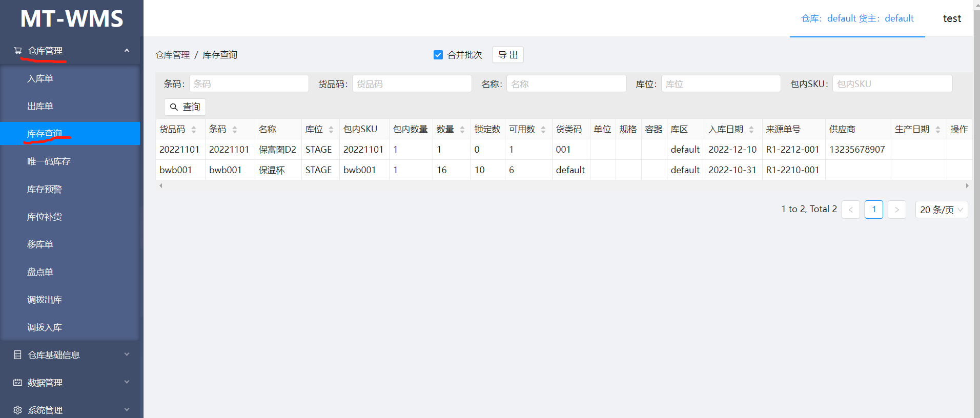Click the 仓库: default 货主: default link
This screenshot has width=980, height=418.
click(857, 18)
